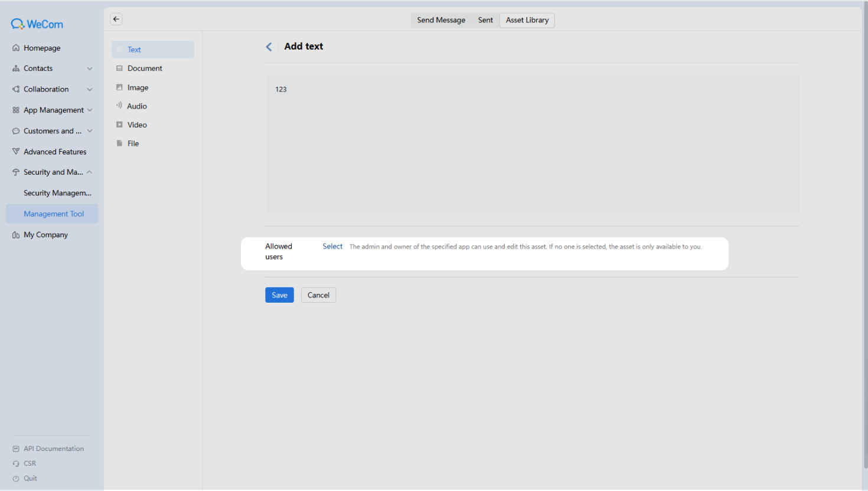Select the Document asset category
This screenshot has width=868, height=491.
pyautogui.click(x=153, y=68)
